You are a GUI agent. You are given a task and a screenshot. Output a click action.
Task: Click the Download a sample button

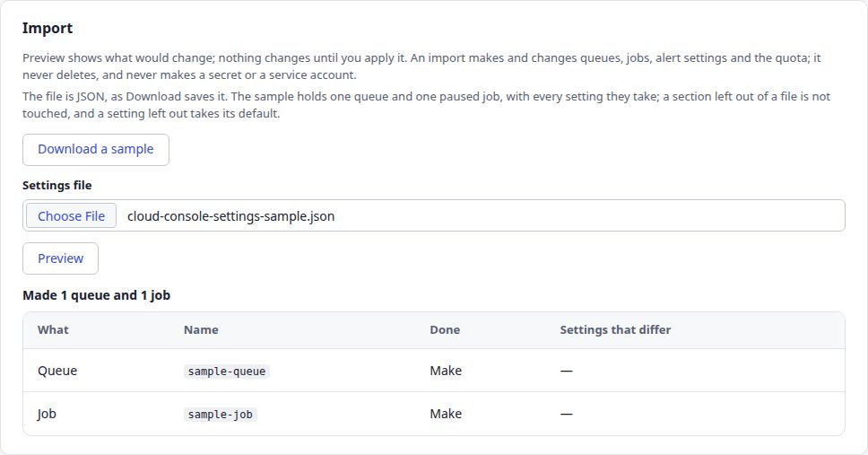tap(96, 150)
